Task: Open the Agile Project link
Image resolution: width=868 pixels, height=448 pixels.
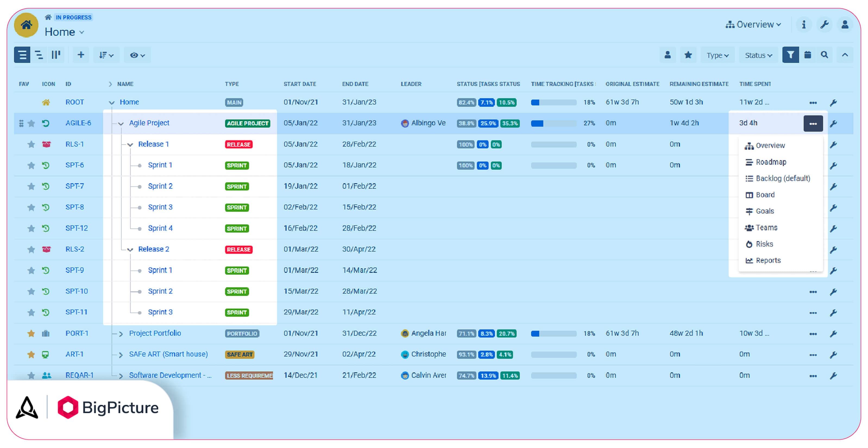Action: [149, 123]
